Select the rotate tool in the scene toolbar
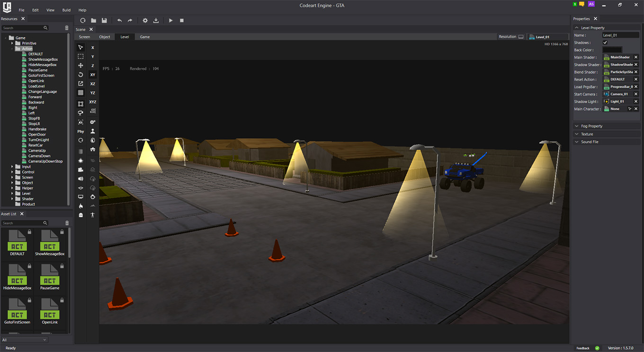This screenshot has width=644, height=352. 80,75
